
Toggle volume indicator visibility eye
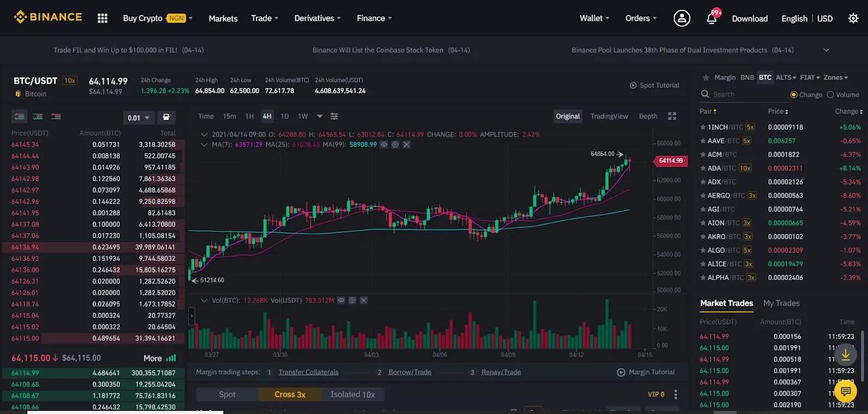point(341,300)
